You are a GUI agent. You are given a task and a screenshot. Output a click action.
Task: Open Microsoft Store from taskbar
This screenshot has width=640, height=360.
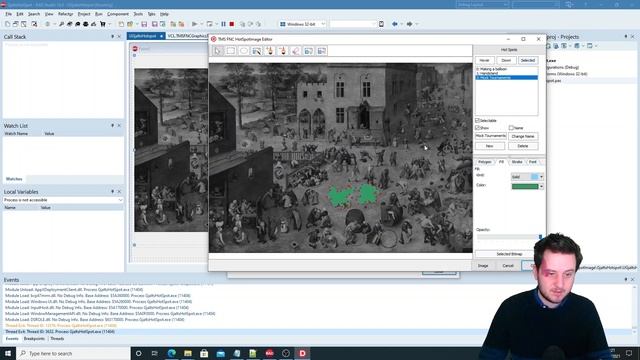(204, 353)
